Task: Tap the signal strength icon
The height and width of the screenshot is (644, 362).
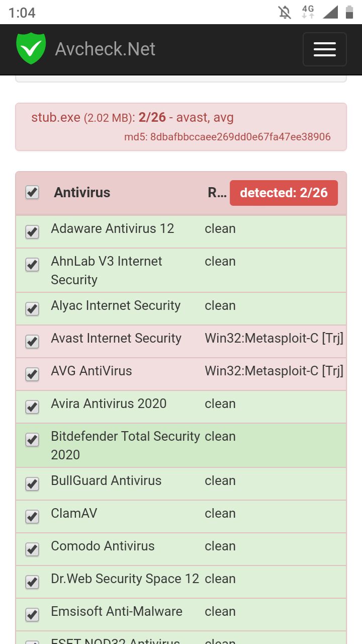Action: pos(330,12)
